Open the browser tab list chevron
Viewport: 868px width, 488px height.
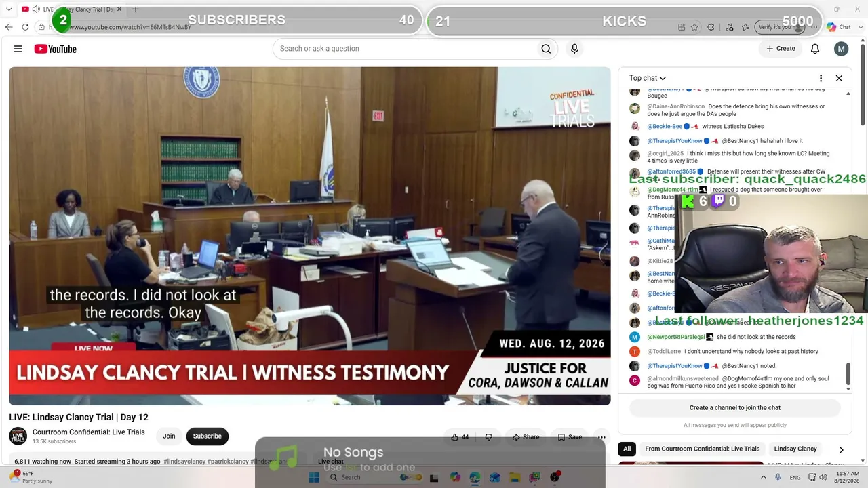[x=9, y=9]
